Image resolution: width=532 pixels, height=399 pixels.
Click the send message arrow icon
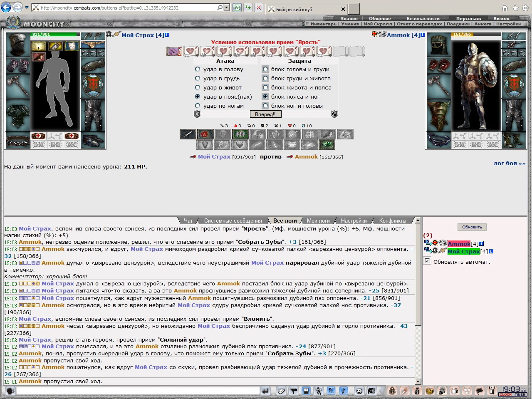265,391
